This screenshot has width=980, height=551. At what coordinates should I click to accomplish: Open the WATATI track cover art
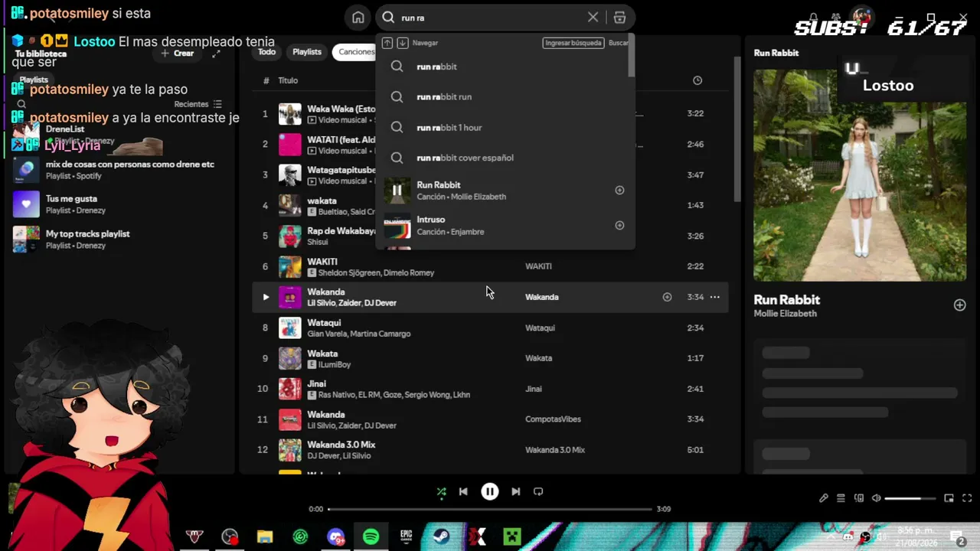point(290,145)
